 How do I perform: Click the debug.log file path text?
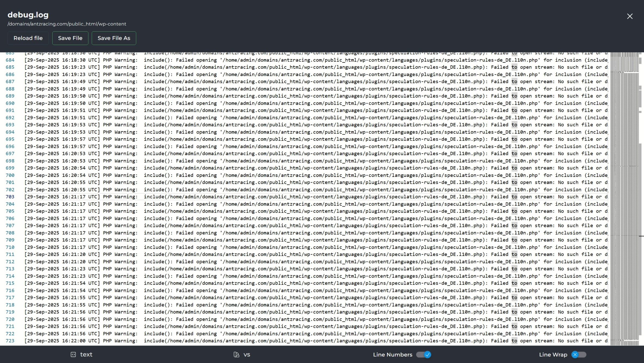pyautogui.click(x=67, y=24)
